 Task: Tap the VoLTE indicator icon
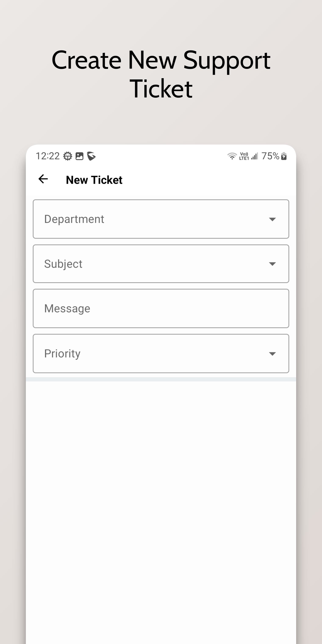coord(244,156)
